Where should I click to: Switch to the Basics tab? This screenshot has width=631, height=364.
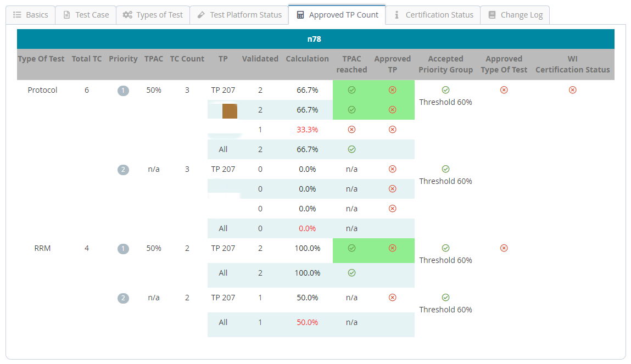31,15
